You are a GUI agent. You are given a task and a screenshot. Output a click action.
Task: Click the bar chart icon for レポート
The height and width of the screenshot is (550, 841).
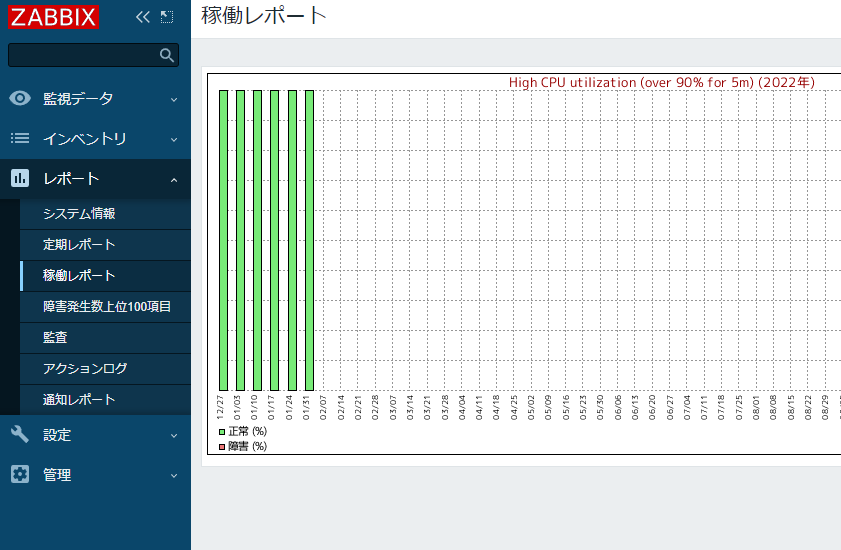coord(20,178)
